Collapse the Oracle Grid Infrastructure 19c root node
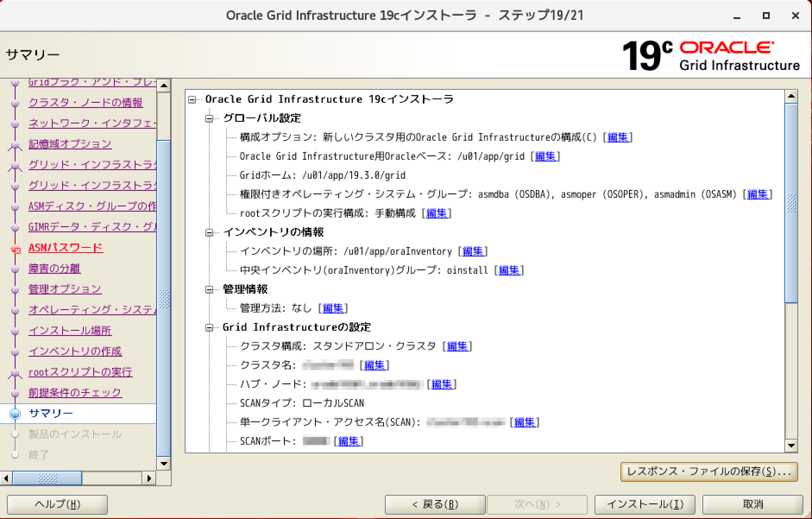 192,100
